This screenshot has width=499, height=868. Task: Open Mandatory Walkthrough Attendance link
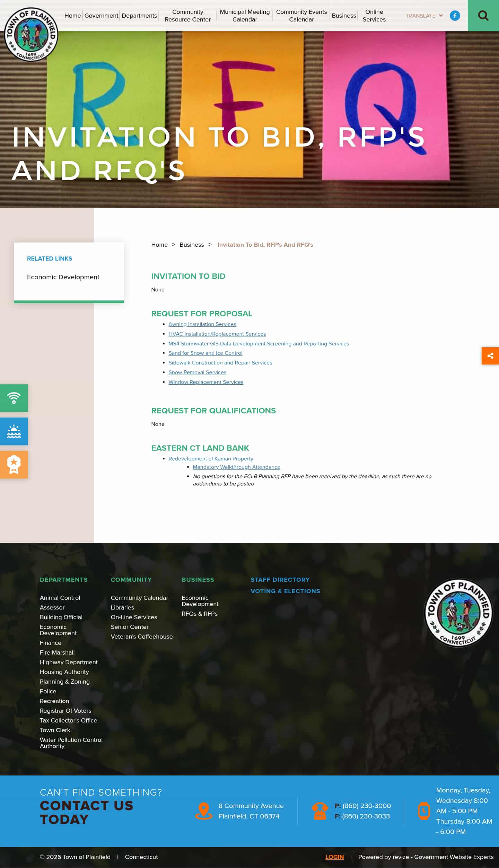click(236, 467)
